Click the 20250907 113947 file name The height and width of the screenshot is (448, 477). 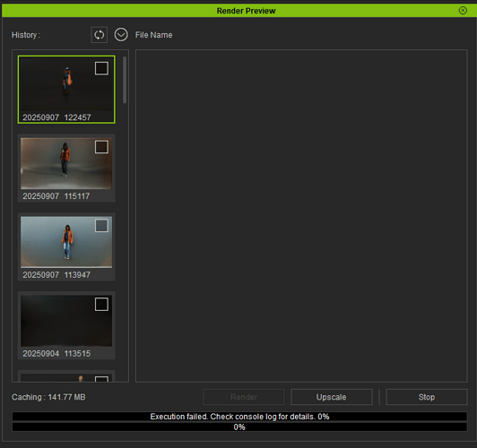(x=56, y=275)
